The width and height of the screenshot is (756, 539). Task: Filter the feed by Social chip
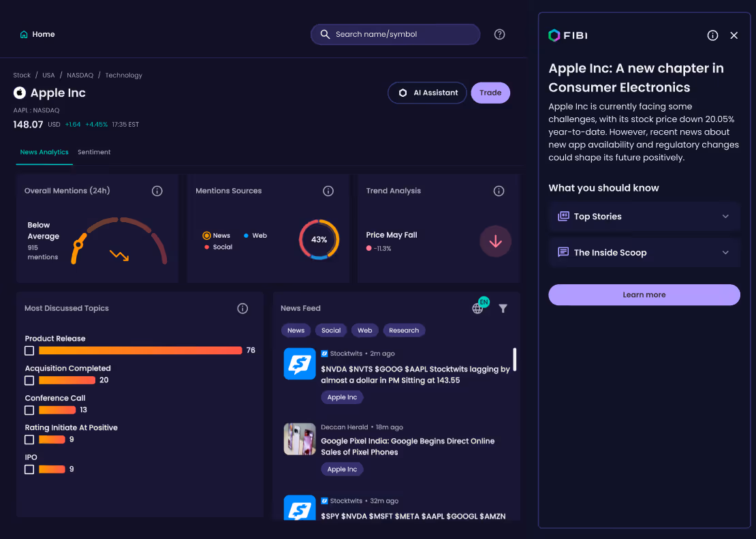click(331, 330)
